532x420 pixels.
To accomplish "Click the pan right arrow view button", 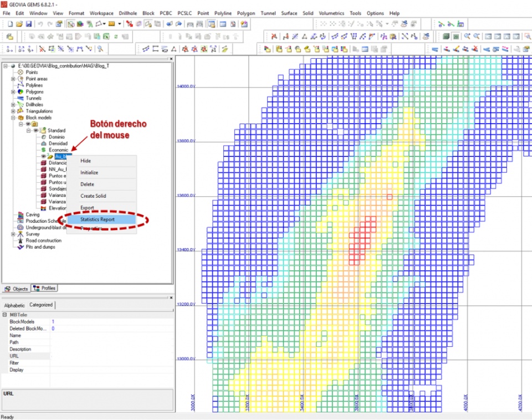I will pyautogui.click(x=498, y=37).
